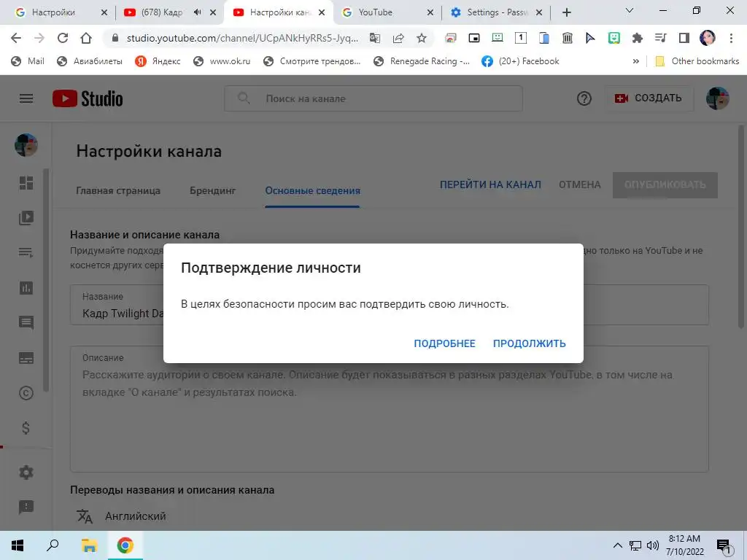Screen dimensions: 747x560
Task: Click the YouTube Studio logo
Action: 88,98
